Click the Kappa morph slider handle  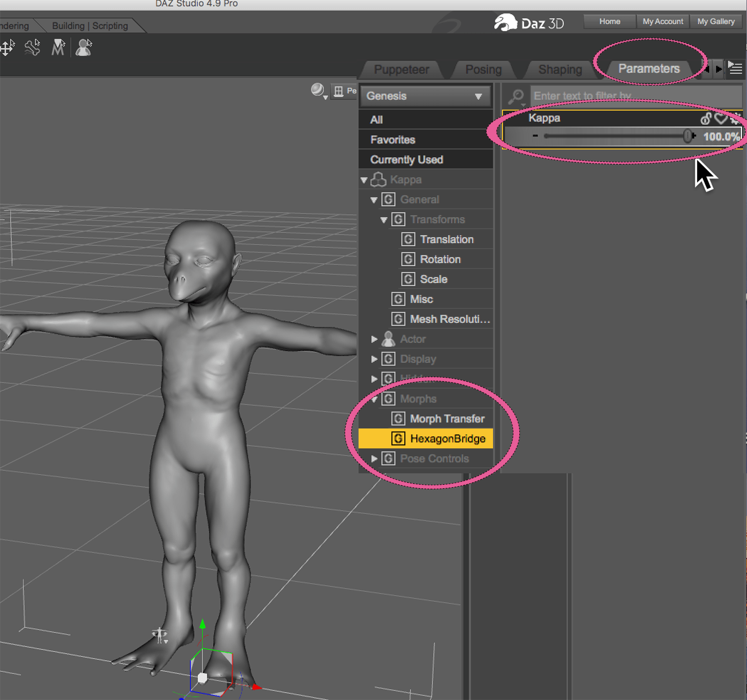(x=688, y=136)
